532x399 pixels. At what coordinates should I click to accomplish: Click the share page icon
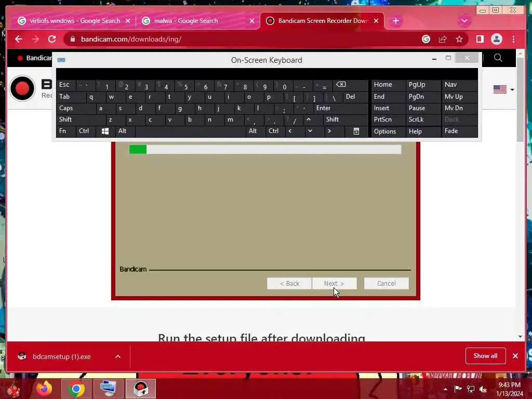coord(443,39)
